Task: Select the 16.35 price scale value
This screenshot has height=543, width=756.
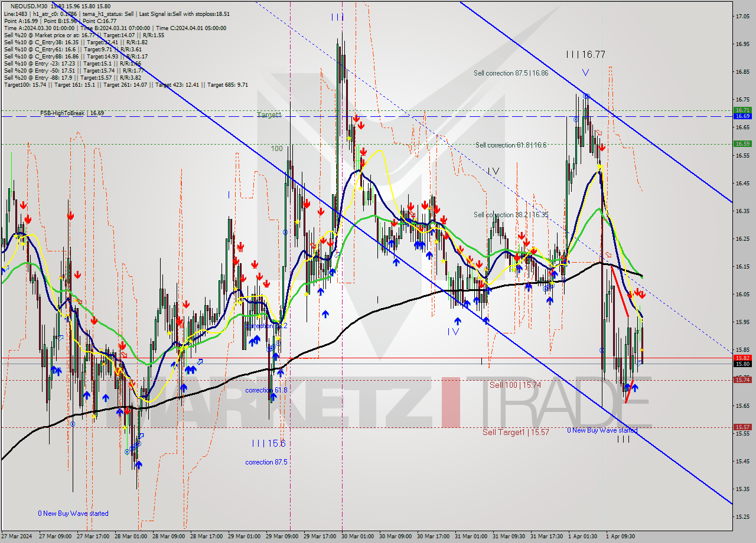Action: pyautogui.click(x=742, y=211)
